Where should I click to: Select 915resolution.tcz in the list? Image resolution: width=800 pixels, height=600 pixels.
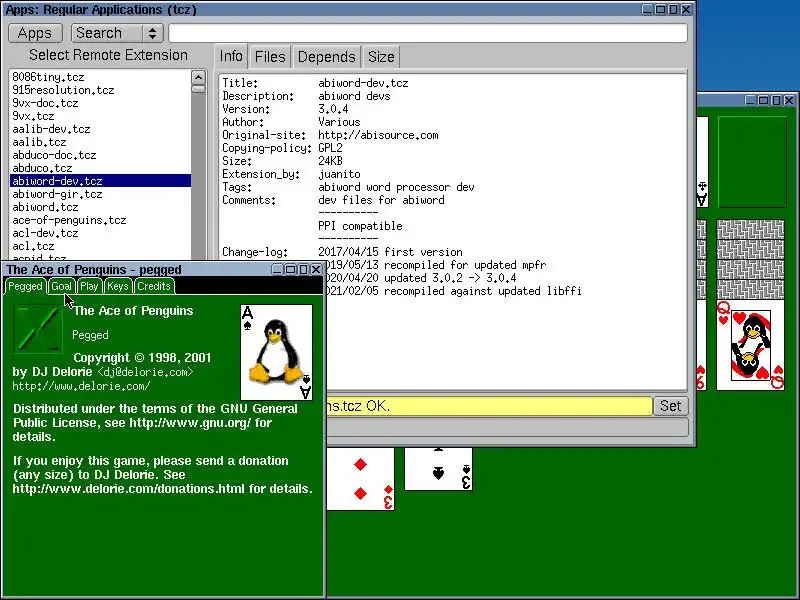click(100, 90)
